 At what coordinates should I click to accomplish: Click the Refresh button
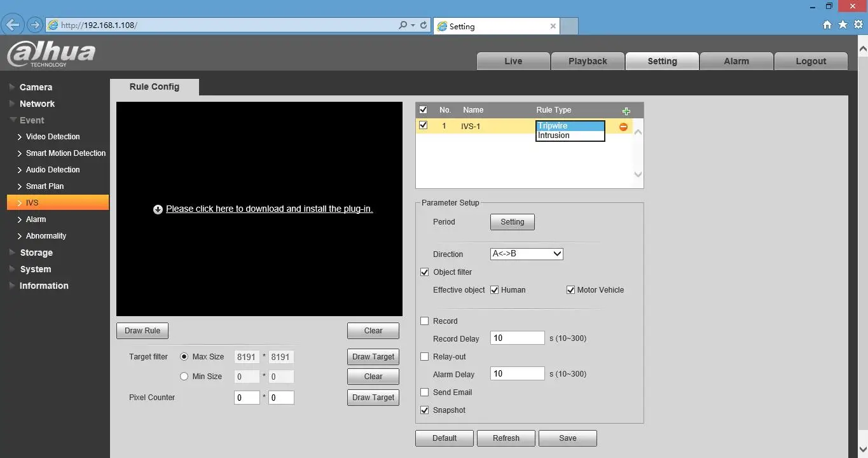pyautogui.click(x=506, y=438)
